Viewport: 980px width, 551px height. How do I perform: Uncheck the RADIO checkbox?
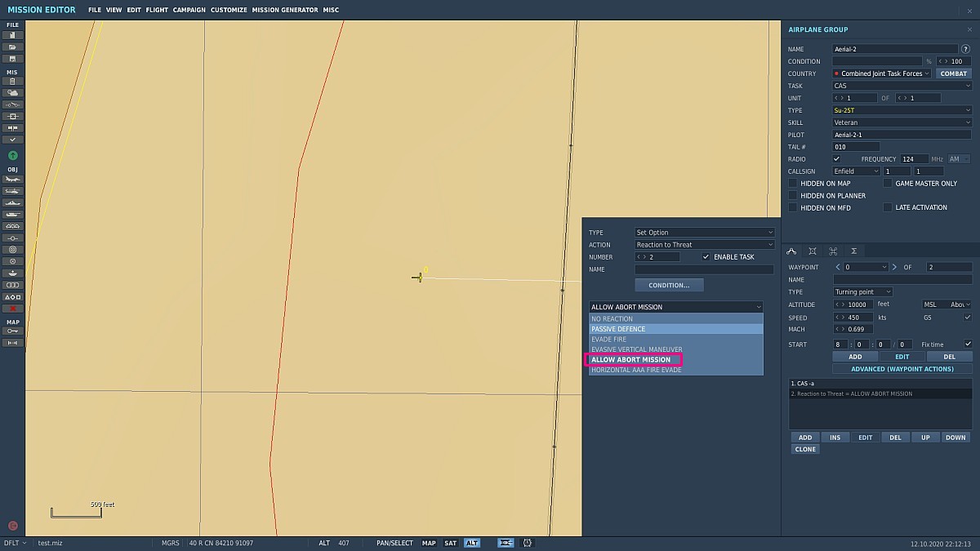tap(836, 158)
